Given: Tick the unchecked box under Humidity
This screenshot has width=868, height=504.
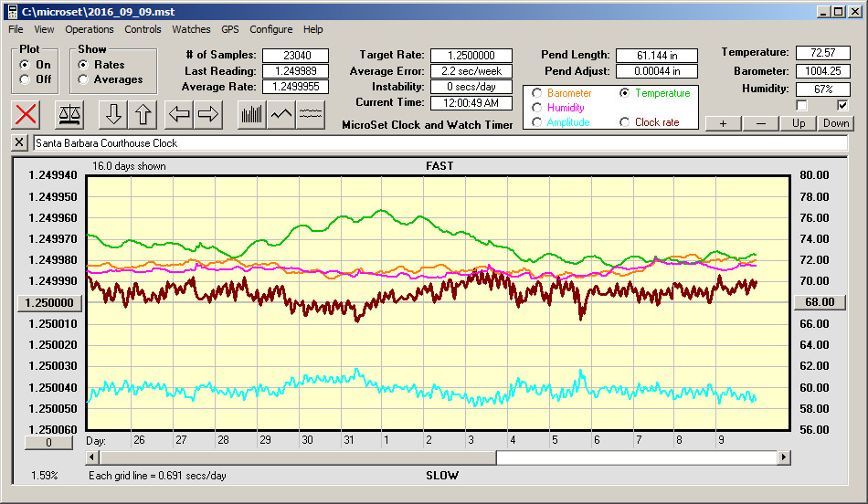Looking at the screenshot, I should pos(802,106).
